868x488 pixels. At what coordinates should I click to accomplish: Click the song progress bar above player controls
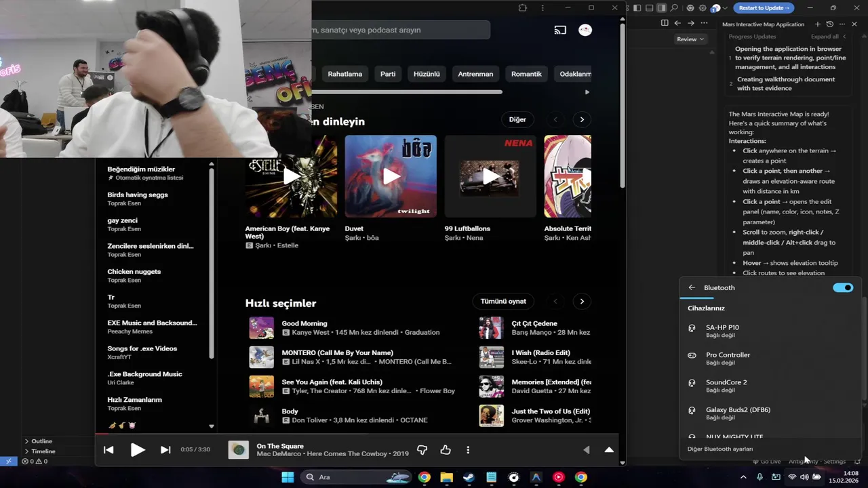pos(357,434)
